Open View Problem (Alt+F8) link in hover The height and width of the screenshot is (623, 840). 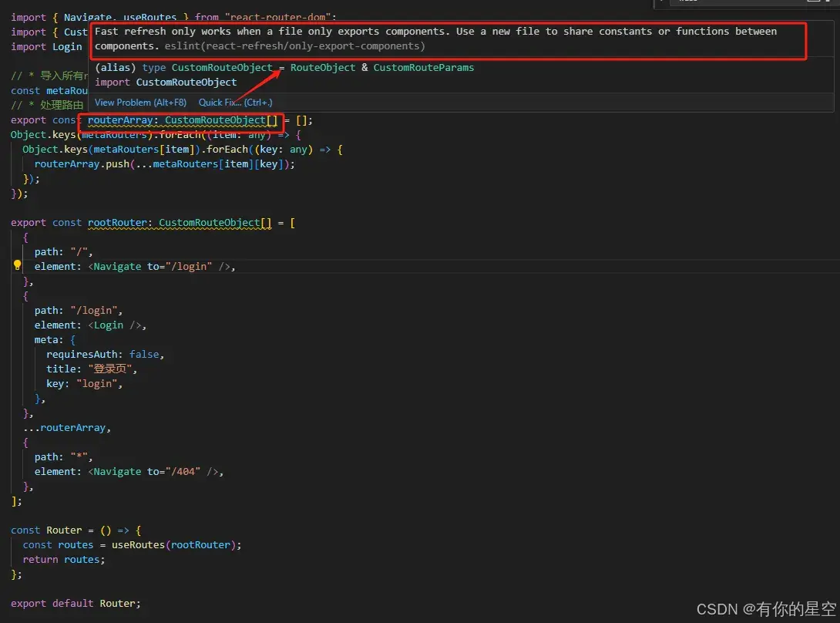140,103
